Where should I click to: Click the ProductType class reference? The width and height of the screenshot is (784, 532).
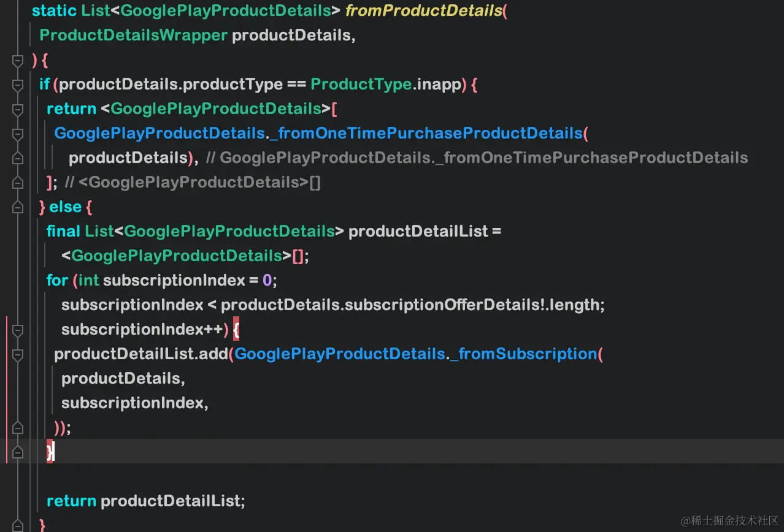[361, 84]
